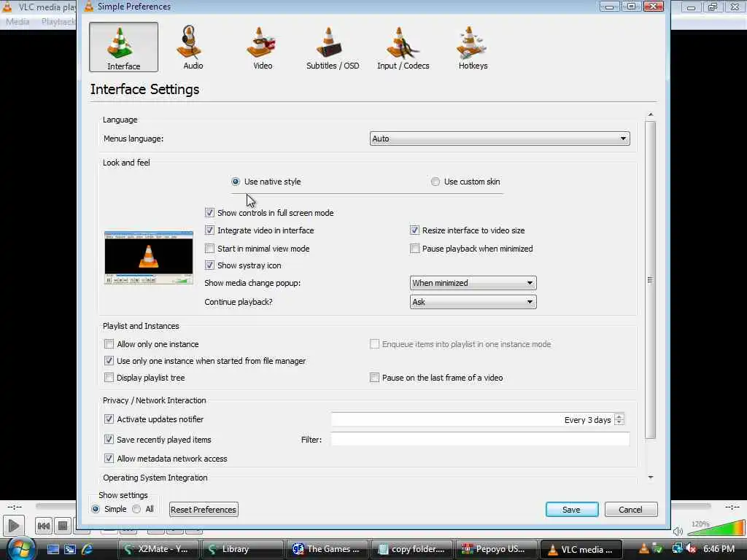The width and height of the screenshot is (747, 560).
Task: Open the Menus language dropdown
Action: (499, 139)
